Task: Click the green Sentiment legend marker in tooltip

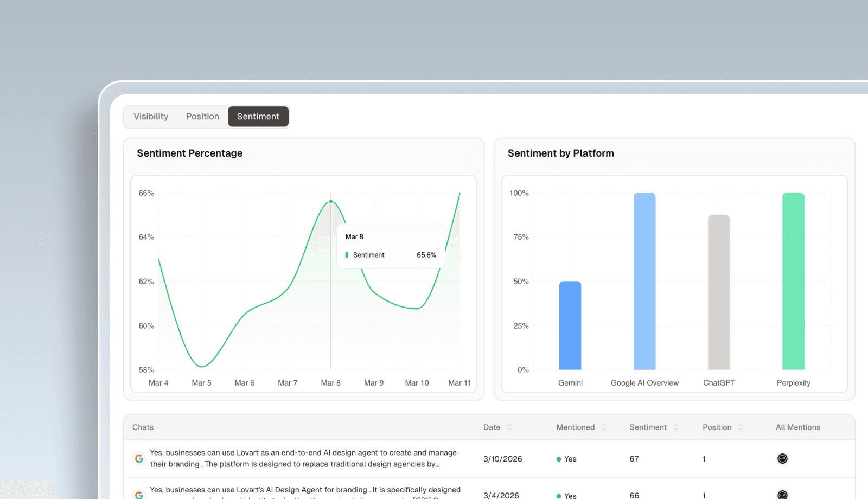Action: tap(347, 255)
